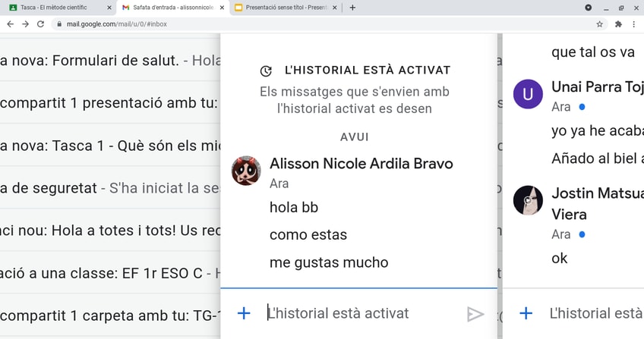
Task: Click the plus icon in the right chat
Action: [x=526, y=313]
